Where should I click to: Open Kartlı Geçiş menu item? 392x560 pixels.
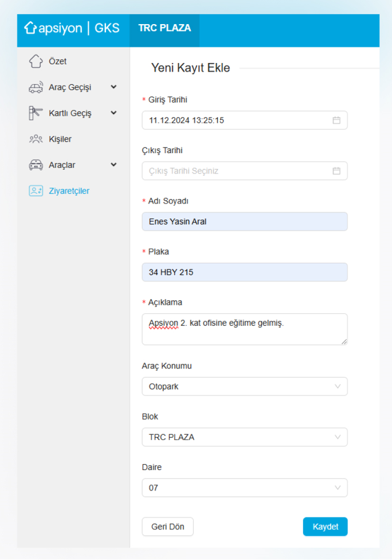[x=70, y=113]
